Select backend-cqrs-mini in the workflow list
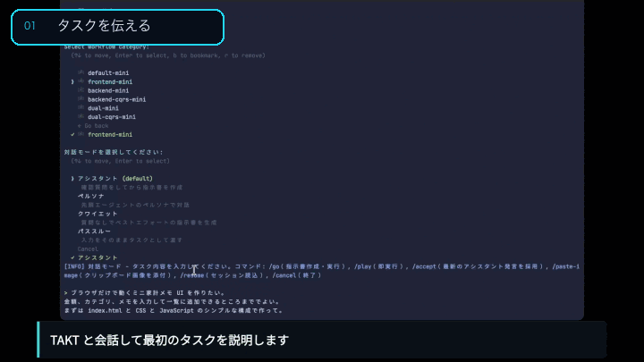 tap(116, 99)
